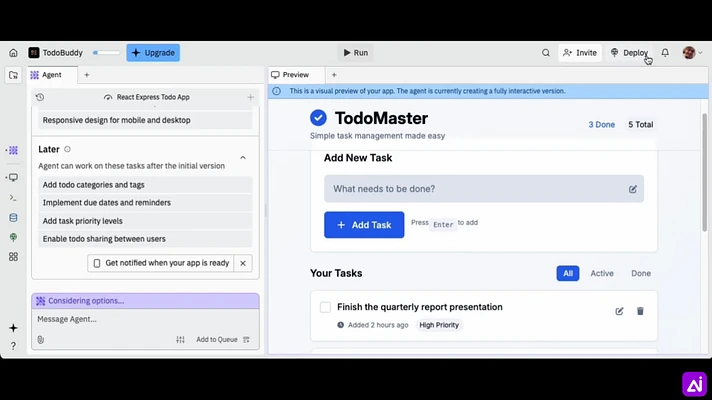Run the project with Run button
This screenshot has height=400, width=712.
(355, 53)
